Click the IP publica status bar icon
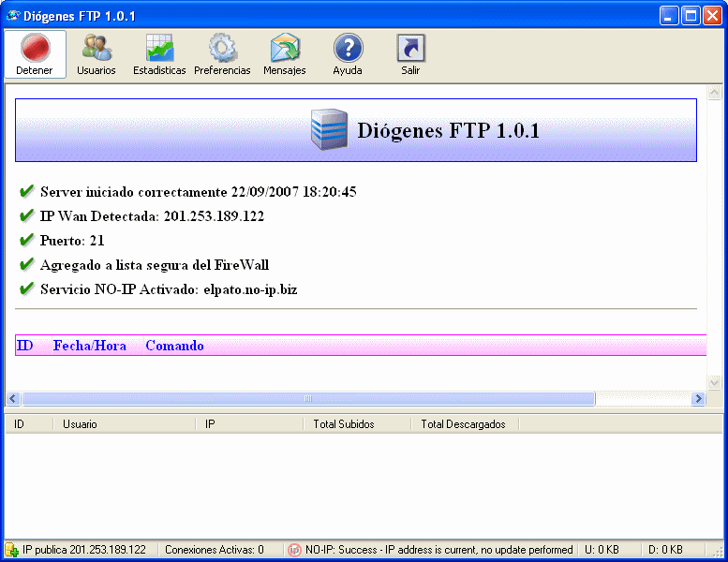Image resolution: width=728 pixels, height=562 pixels. pos(11,550)
